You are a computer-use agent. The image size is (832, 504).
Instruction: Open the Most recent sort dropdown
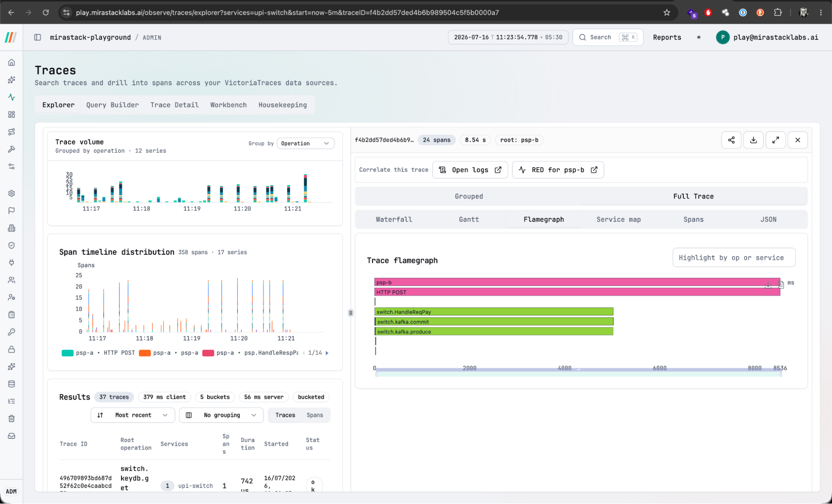pos(133,415)
